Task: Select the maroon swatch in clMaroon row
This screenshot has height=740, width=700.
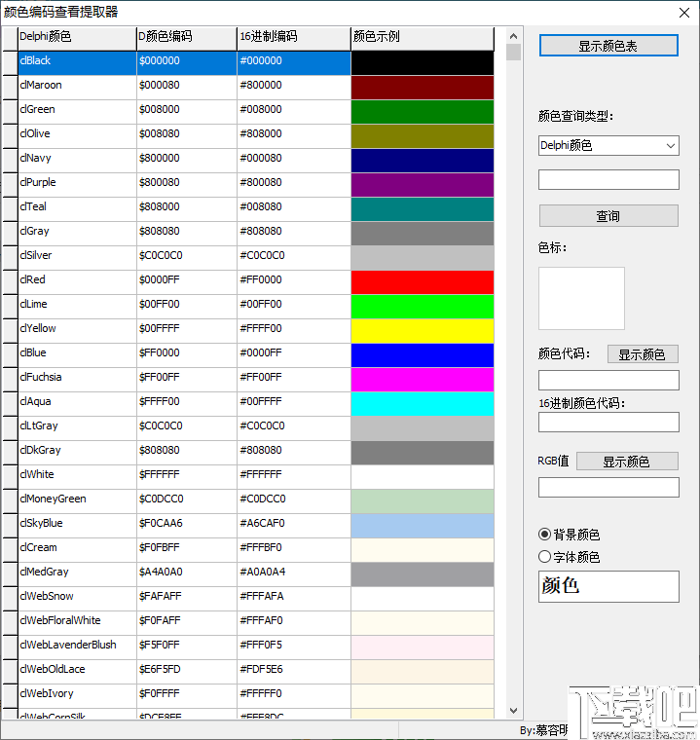Action: tap(423, 88)
